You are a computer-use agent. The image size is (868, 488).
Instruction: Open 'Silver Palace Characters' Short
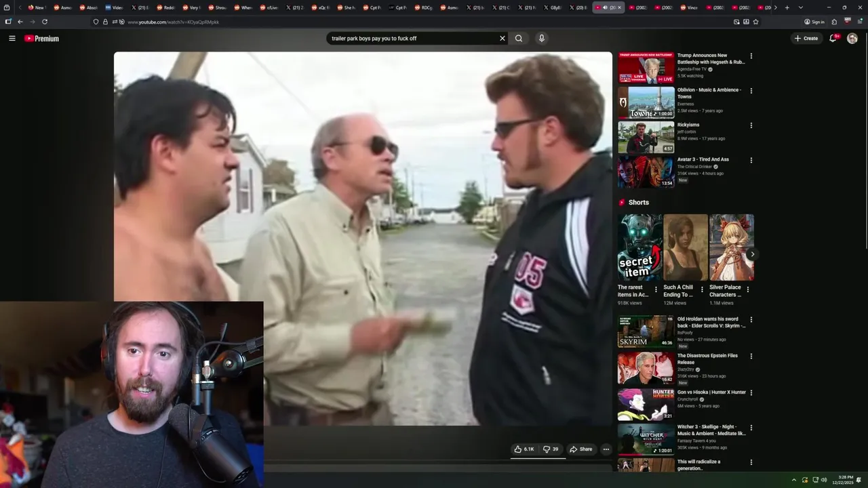732,247
